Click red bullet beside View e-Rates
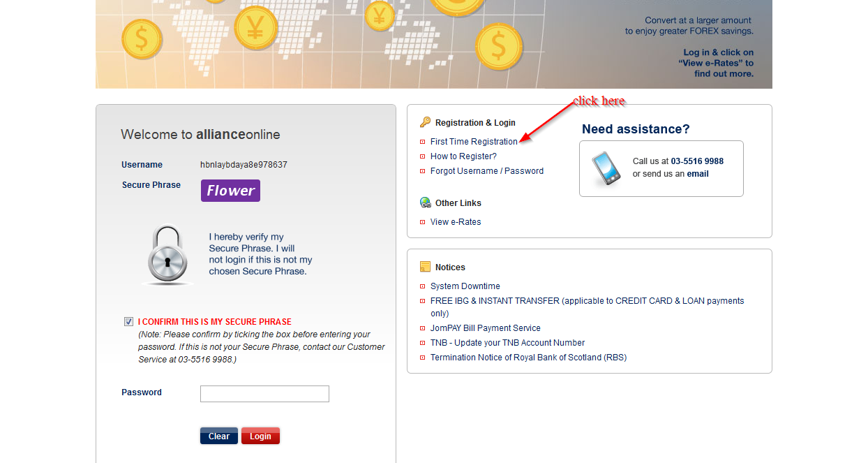Image resolution: width=868 pixels, height=463 pixels. 422,222
